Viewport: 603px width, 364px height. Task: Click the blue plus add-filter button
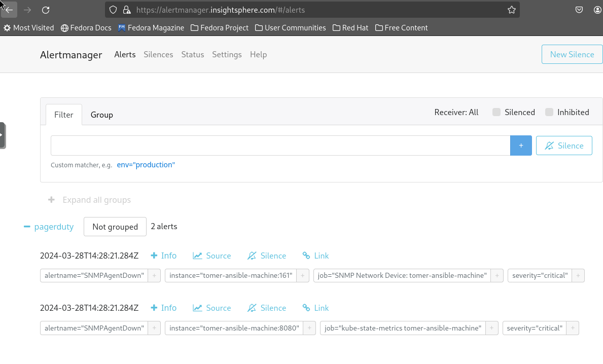click(521, 145)
